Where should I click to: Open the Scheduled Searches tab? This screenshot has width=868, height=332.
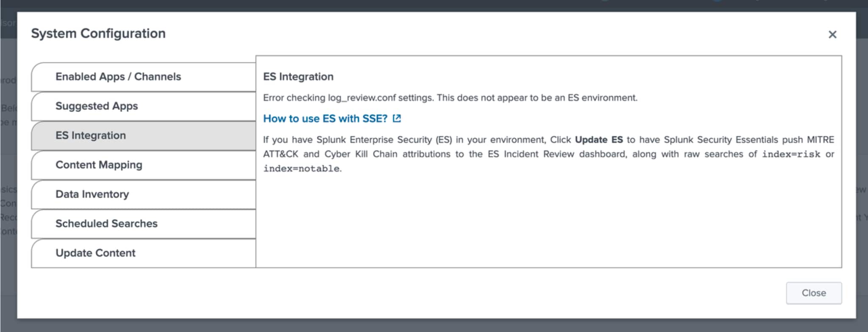[106, 223]
